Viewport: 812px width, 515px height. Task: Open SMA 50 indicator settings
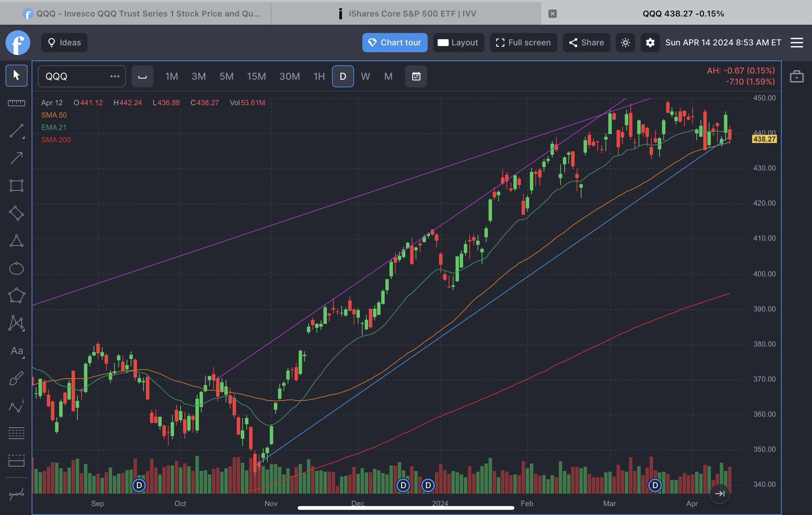click(x=54, y=115)
